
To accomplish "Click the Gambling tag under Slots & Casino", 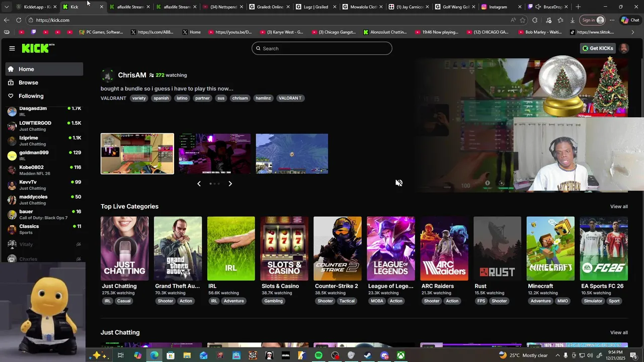I will click(273, 301).
